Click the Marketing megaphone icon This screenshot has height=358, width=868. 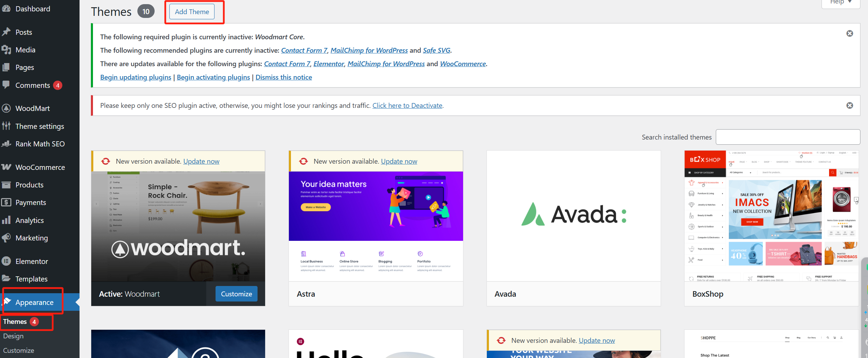tap(6, 238)
